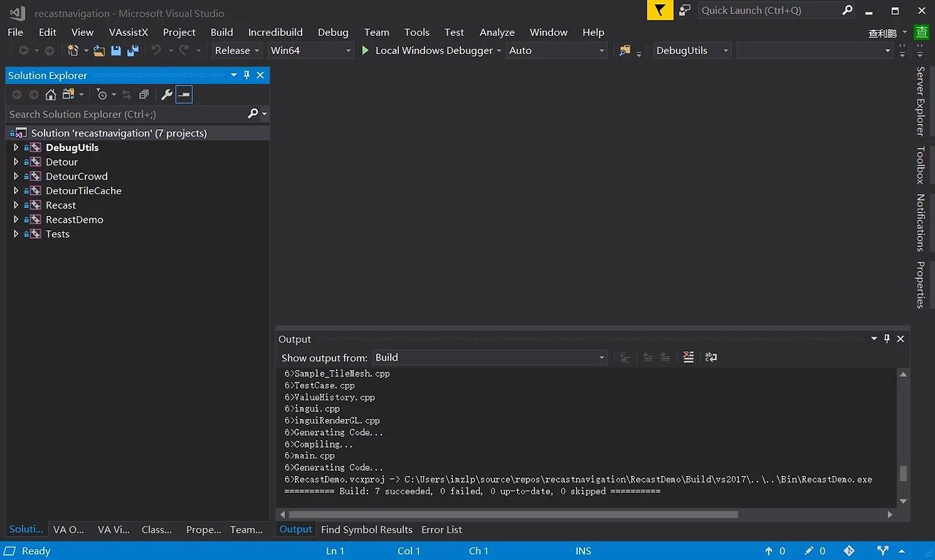Click Sync with Active Document icon
Image resolution: width=935 pixels, height=560 pixels.
(126, 94)
